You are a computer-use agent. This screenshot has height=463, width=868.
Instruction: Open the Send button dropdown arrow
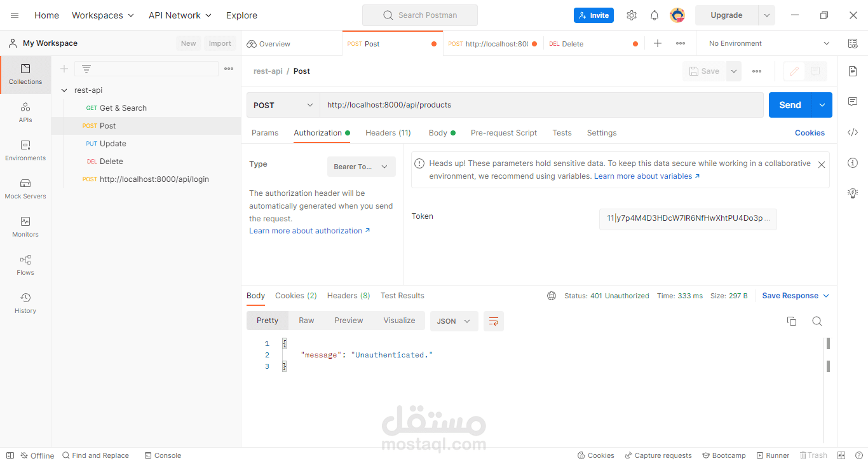point(822,105)
